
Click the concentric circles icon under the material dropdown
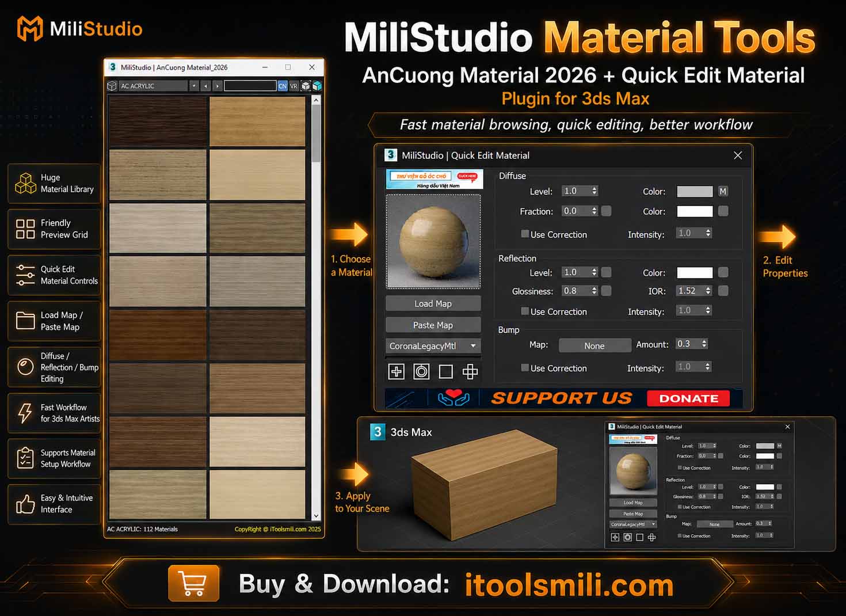click(421, 371)
